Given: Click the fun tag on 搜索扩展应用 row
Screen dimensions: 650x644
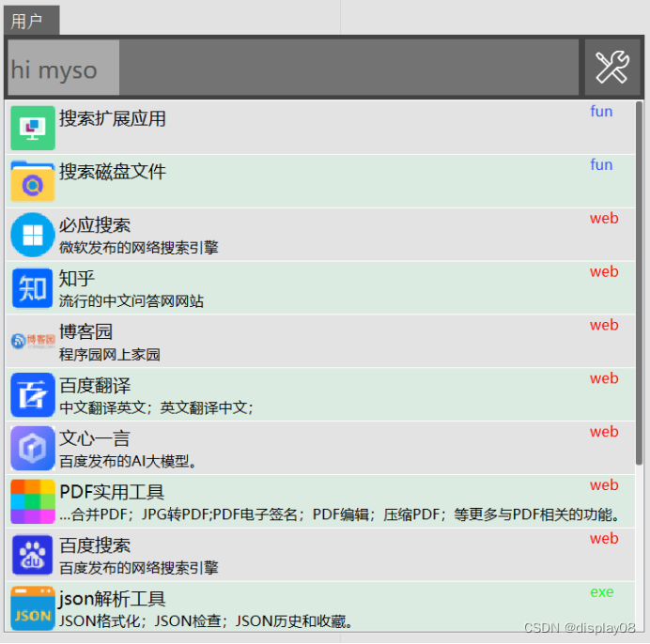Looking at the screenshot, I should click(x=601, y=112).
